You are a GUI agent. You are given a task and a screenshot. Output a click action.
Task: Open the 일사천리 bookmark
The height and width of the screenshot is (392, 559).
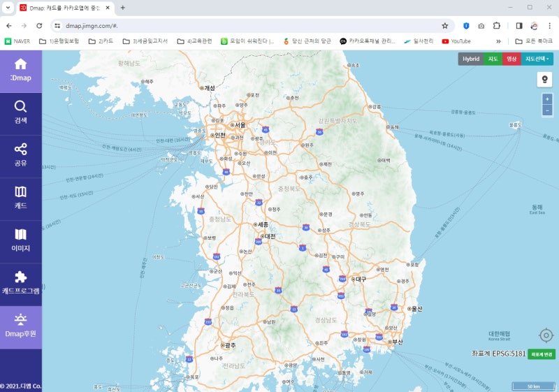tap(419, 41)
